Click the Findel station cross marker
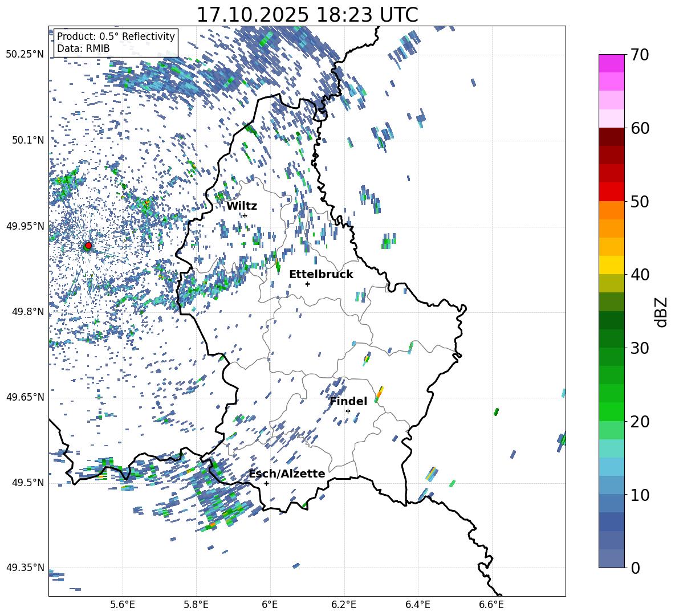This screenshot has width=675, height=616. 348,411
